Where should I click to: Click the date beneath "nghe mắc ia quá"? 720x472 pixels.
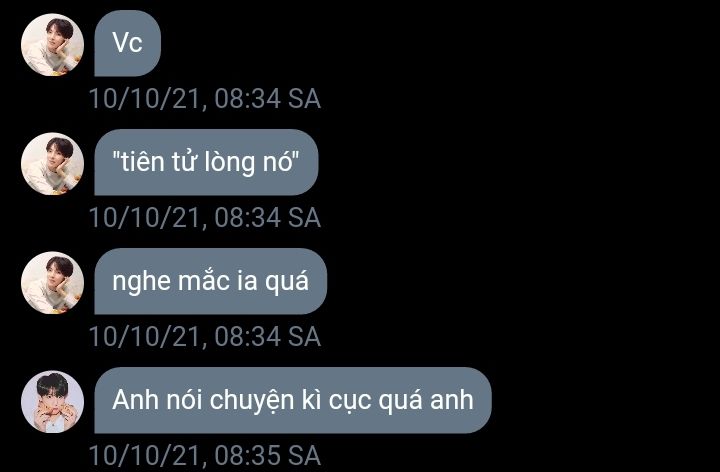coord(145,336)
